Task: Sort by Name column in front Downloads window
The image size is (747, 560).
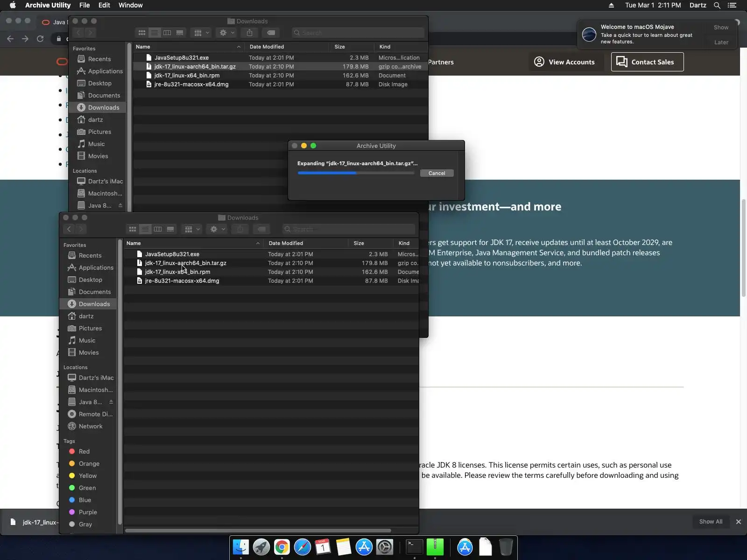Action: (x=193, y=243)
